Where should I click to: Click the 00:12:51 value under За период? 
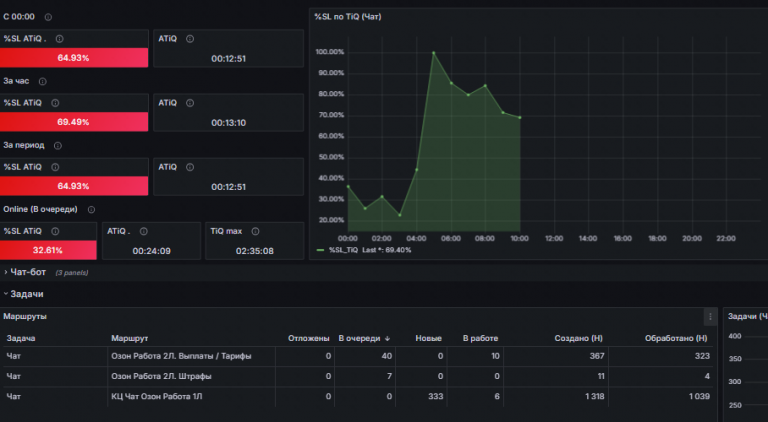228,187
